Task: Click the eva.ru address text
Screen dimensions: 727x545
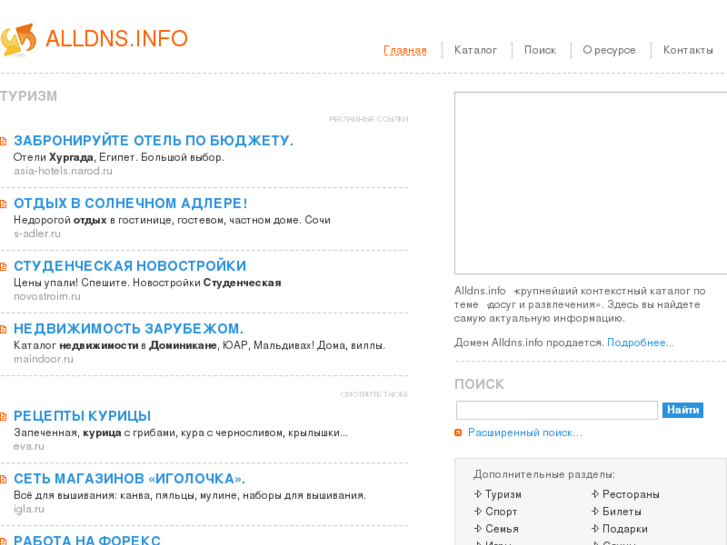Action: 29,446
